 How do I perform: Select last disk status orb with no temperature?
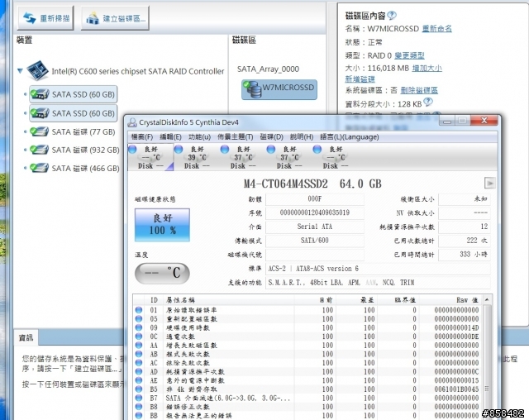[x=317, y=149]
